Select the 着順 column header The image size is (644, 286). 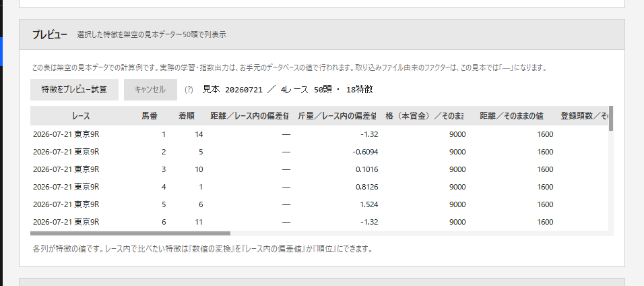pyautogui.click(x=186, y=116)
